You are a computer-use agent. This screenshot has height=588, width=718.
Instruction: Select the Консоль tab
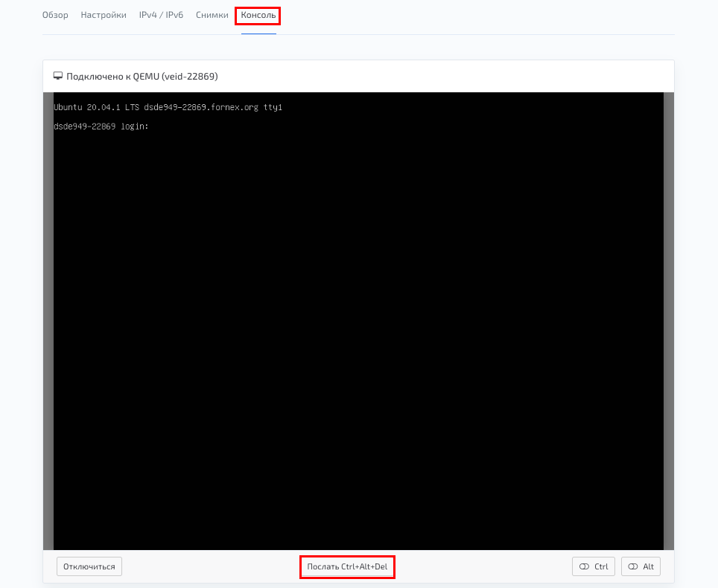[x=258, y=15]
